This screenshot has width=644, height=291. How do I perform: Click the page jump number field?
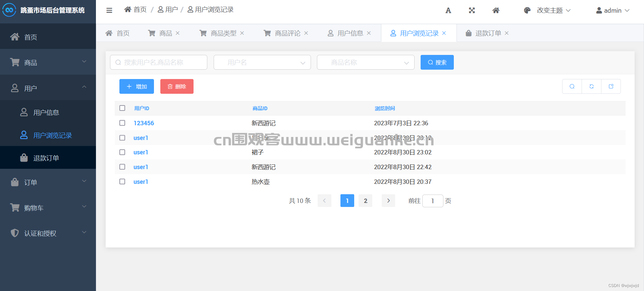pos(433,201)
